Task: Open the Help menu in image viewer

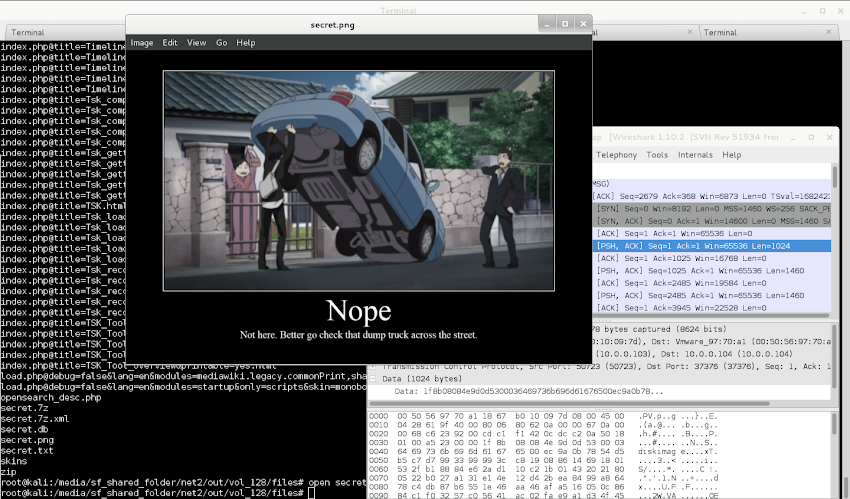Action: point(246,43)
